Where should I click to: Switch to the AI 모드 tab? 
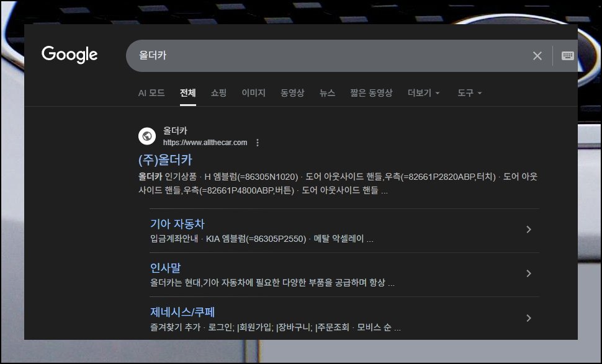coord(151,93)
